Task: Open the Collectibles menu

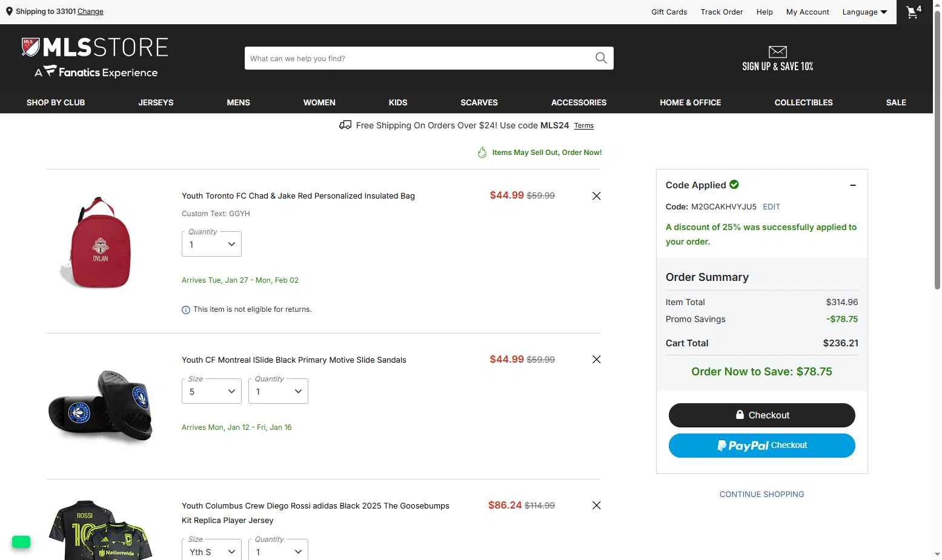Action: 803,102
